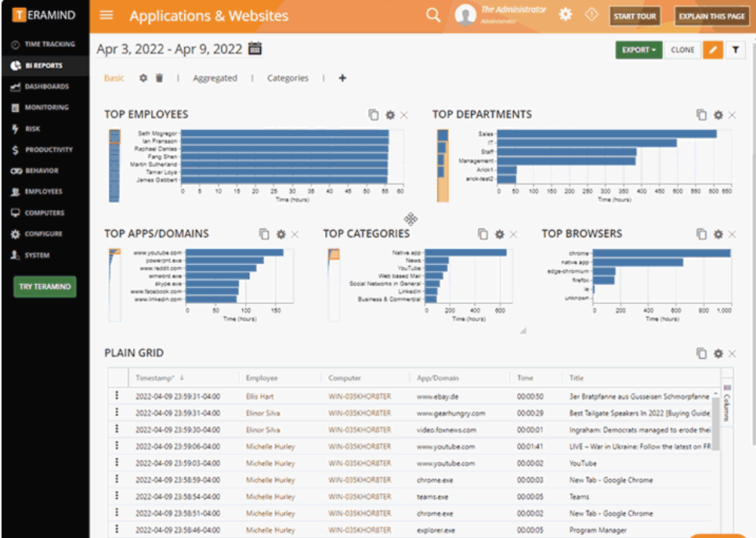The image size is (756, 538).
Task: Click the orange pencil edit button
Action: click(713, 49)
